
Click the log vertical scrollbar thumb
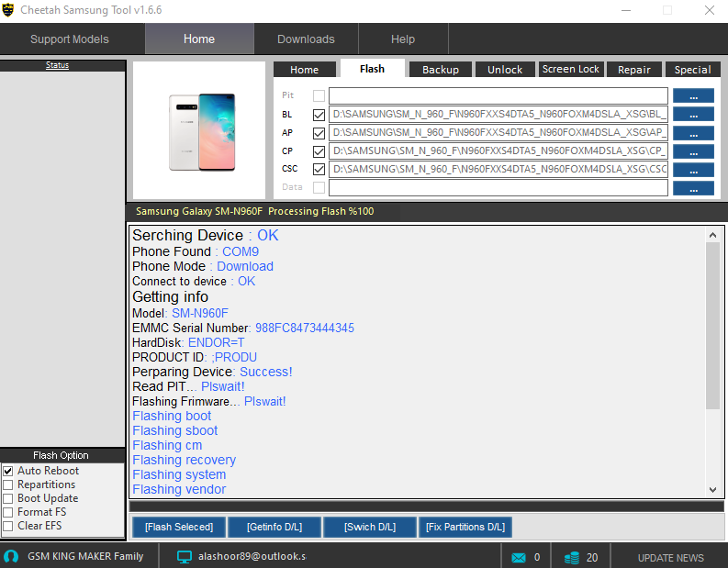(712, 326)
